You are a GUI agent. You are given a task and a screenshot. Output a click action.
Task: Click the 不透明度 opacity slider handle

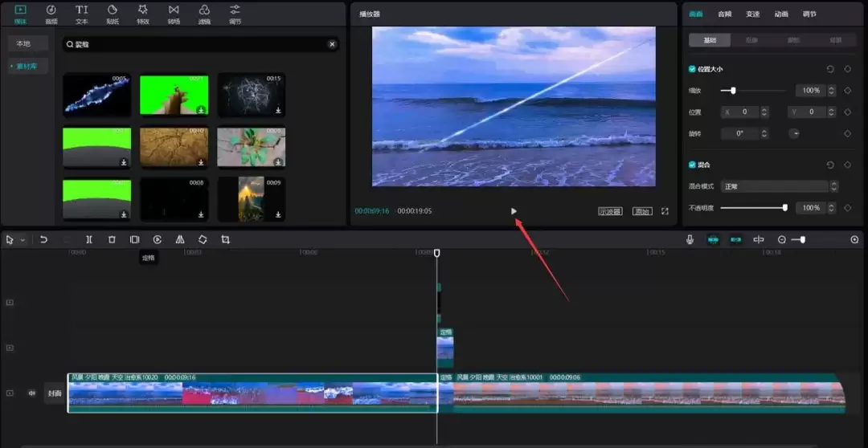(x=784, y=208)
